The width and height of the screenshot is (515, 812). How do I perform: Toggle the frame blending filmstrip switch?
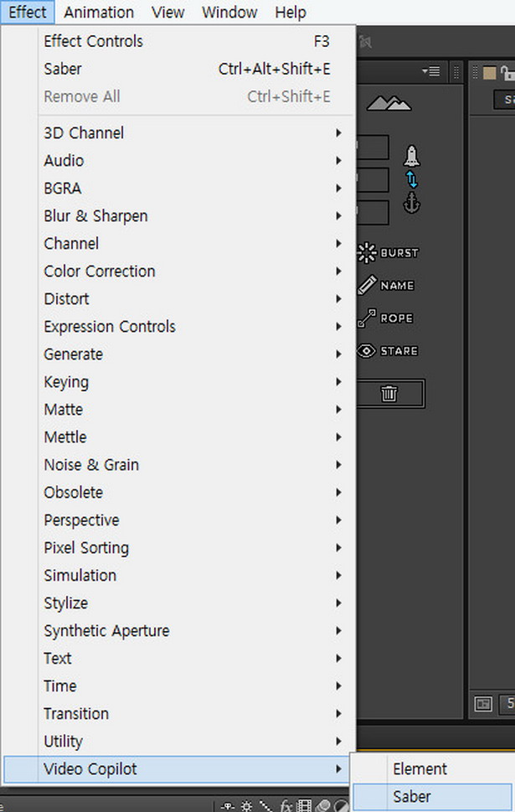pyautogui.click(x=304, y=806)
